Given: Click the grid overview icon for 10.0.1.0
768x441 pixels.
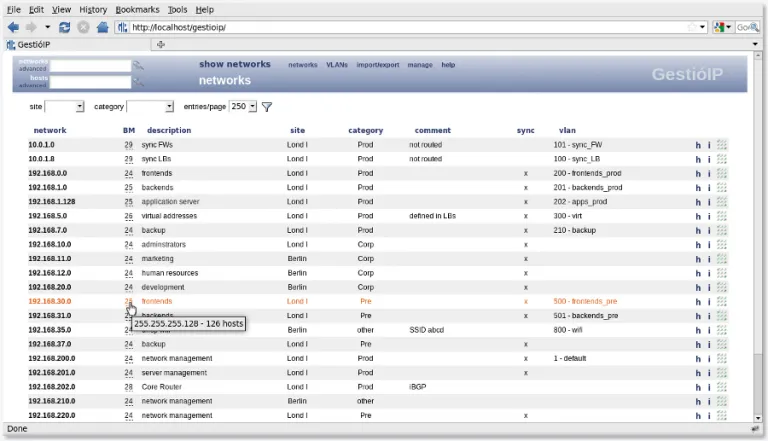Looking at the screenshot, I should coord(721,145).
